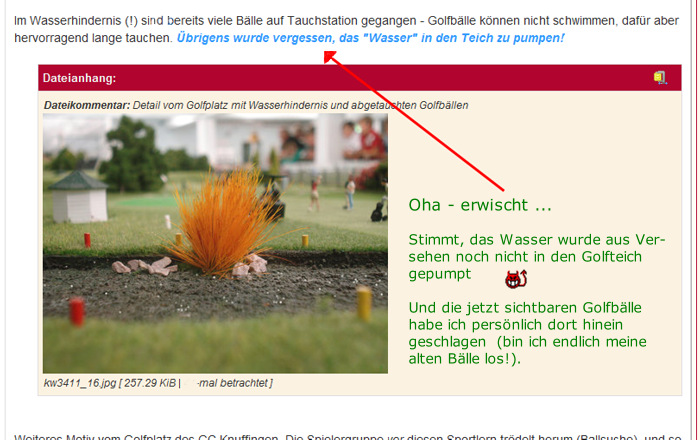Viewport: 700px width, 440px height.
Task: Click the pink golf balls left of the grass
Action: point(144,266)
